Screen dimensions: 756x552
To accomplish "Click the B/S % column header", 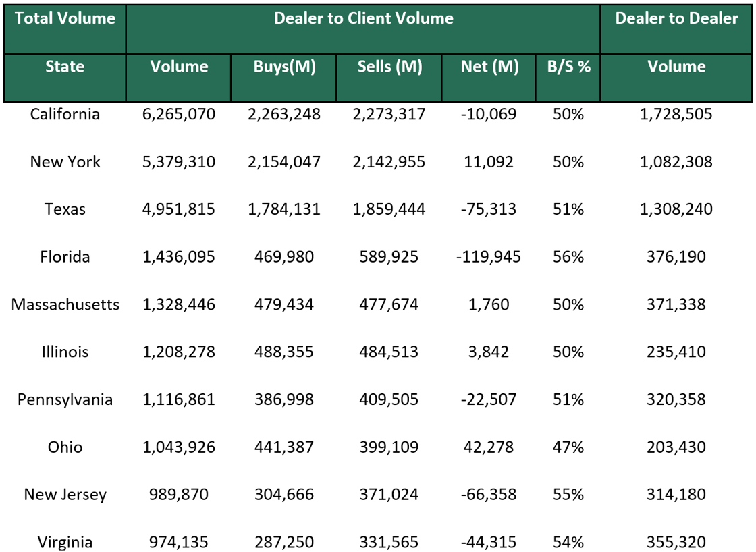I will point(567,66).
